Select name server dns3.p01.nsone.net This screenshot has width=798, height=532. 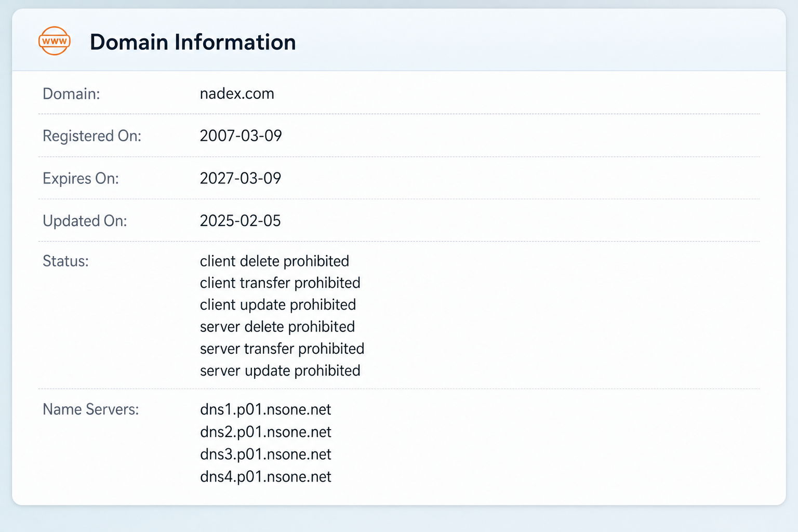pos(265,454)
